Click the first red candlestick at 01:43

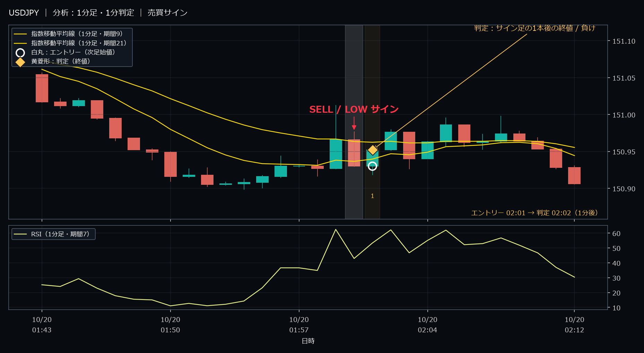coord(42,88)
